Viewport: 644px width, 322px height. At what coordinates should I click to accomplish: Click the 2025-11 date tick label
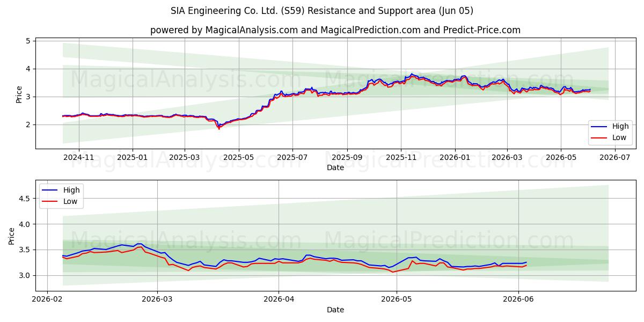pyautogui.click(x=401, y=158)
